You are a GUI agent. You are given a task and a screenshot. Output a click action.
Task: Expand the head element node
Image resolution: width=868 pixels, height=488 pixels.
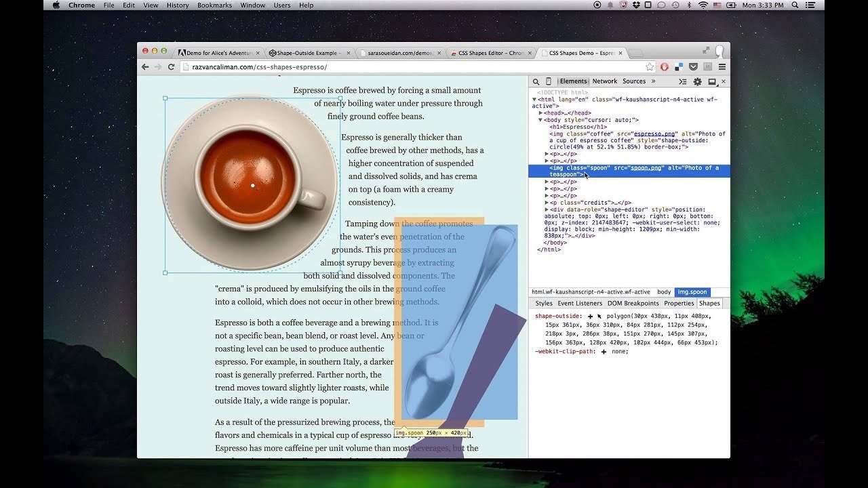[540, 113]
